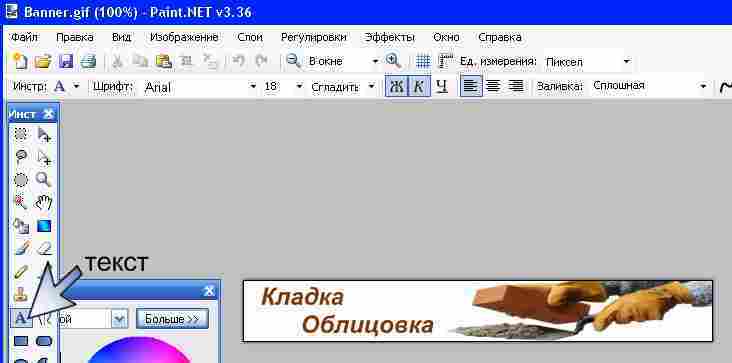Open the font size 18 dropdown

click(x=299, y=87)
